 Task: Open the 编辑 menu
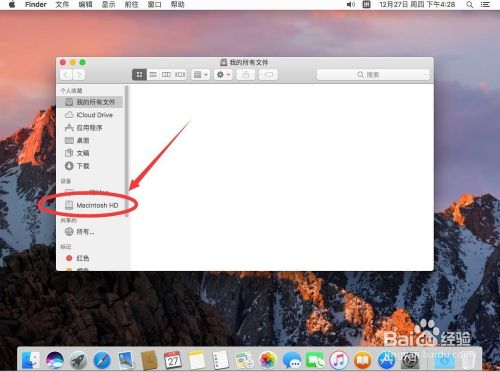point(85,5)
